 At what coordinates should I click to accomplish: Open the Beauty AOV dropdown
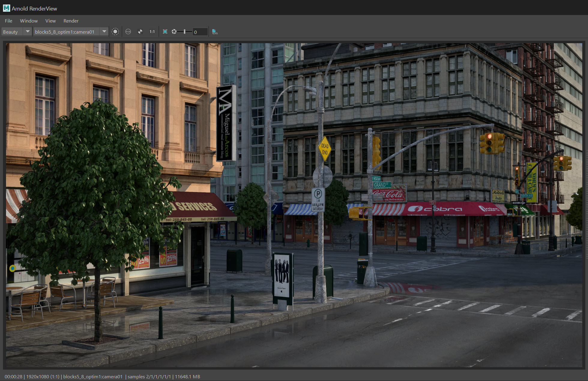17,32
